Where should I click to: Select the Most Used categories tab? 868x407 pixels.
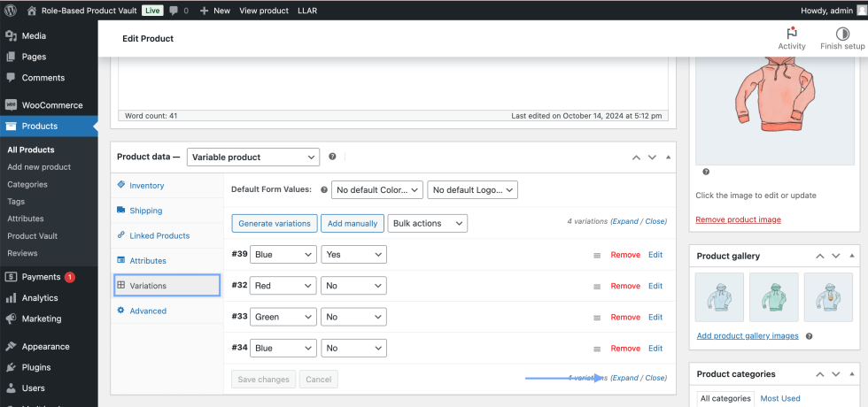click(x=779, y=398)
